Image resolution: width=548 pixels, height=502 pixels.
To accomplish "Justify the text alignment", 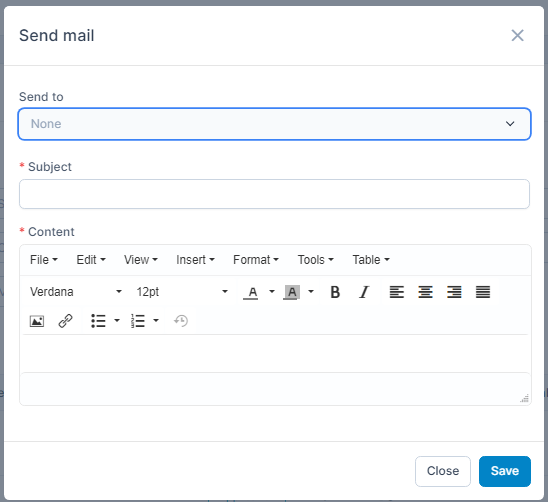I will click(x=483, y=292).
